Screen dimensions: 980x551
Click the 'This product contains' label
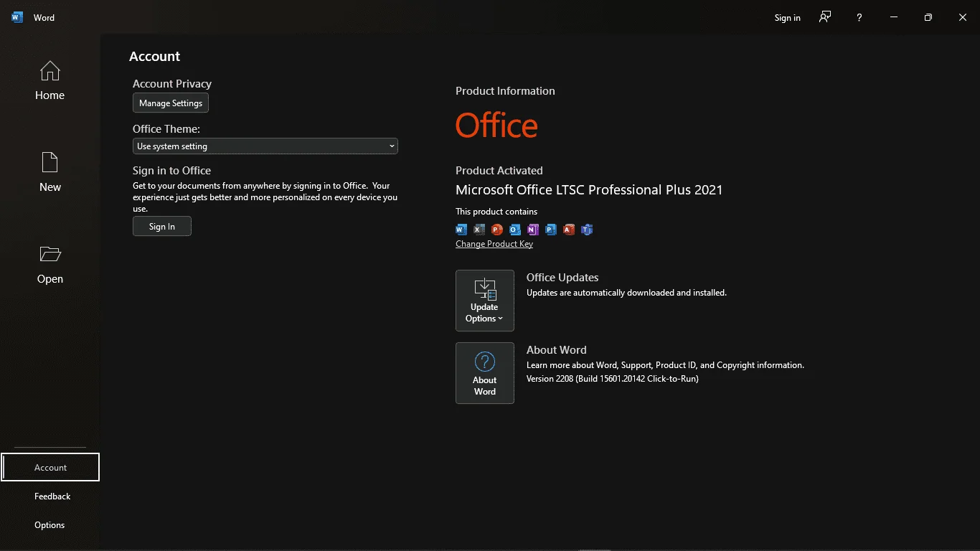click(x=496, y=212)
